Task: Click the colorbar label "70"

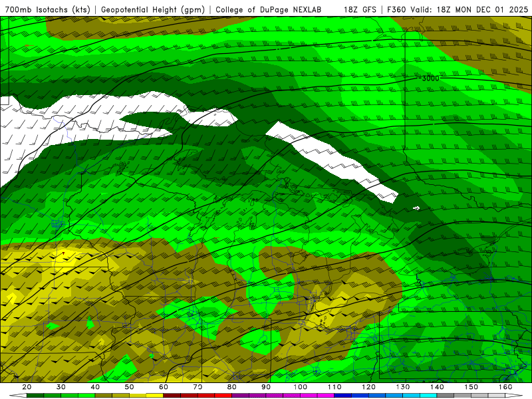Action: (x=198, y=387)
